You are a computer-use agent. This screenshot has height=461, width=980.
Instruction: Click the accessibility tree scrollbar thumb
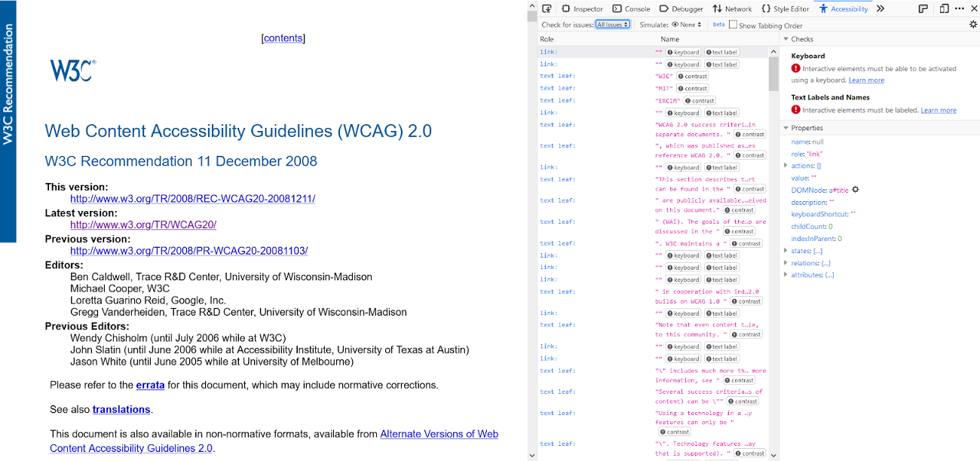click(x=773, y=73)
